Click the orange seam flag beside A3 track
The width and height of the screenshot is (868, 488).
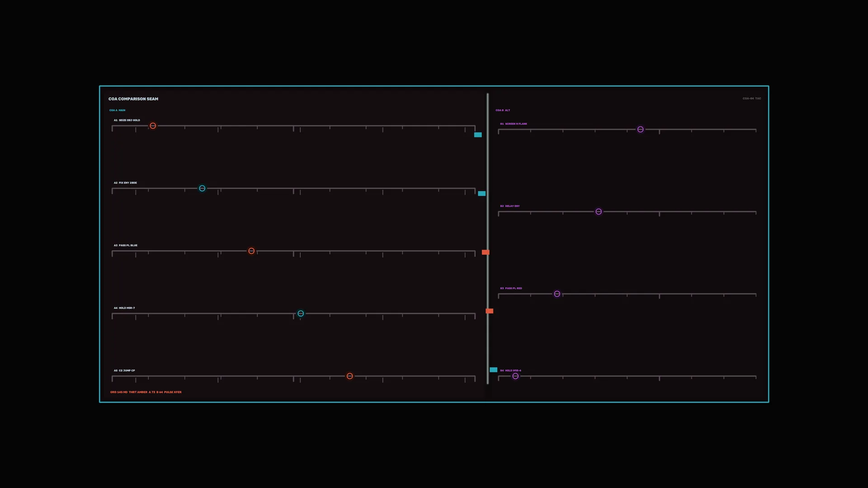(x=486, y=252)
